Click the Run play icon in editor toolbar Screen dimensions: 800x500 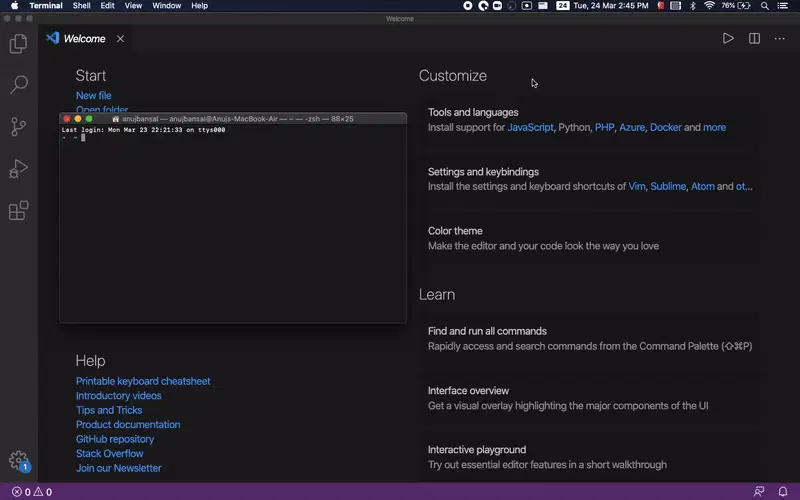(728, 39)
